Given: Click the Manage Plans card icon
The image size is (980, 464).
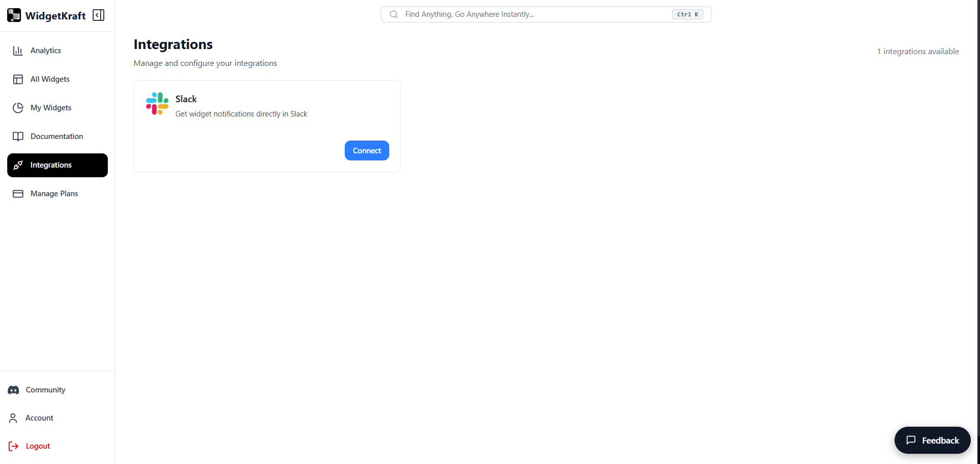Looking at the screenshot, I should tap(18, 193).
